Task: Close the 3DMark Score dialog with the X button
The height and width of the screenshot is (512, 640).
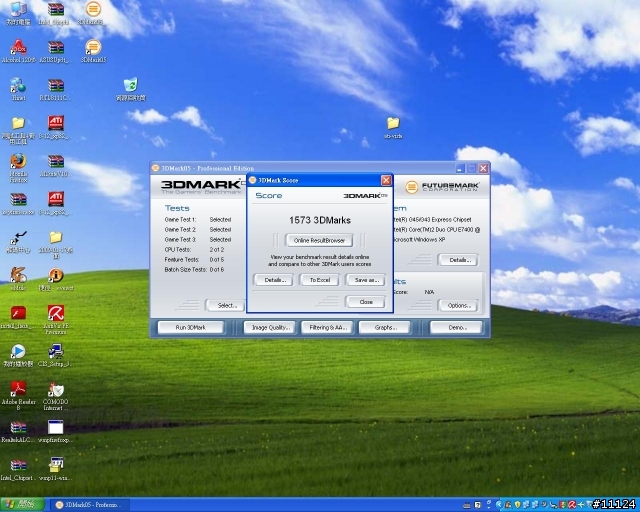Action: [x=386, y=180]
